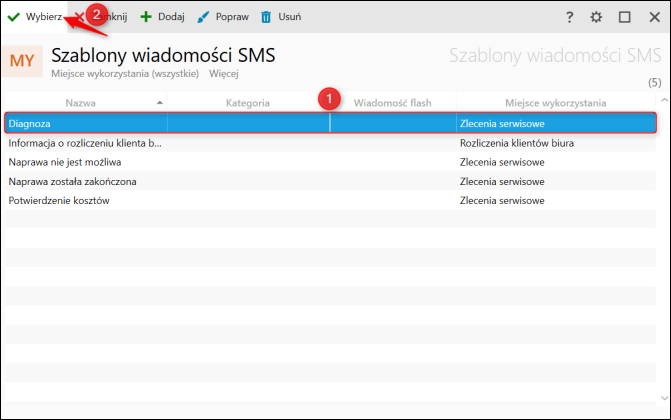Sort by the Kategoria column header
Viewport: 671px width, 420px height.
click(248, 103)
